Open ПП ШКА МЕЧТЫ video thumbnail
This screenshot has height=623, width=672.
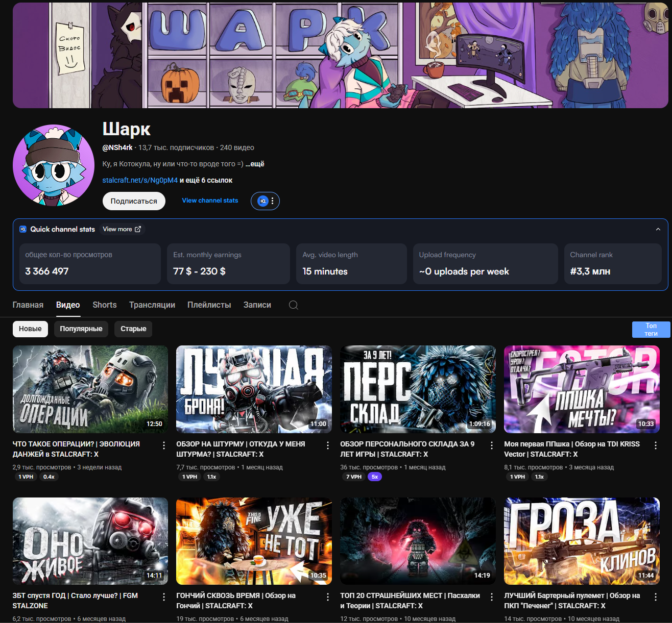(x=582, y=389)
